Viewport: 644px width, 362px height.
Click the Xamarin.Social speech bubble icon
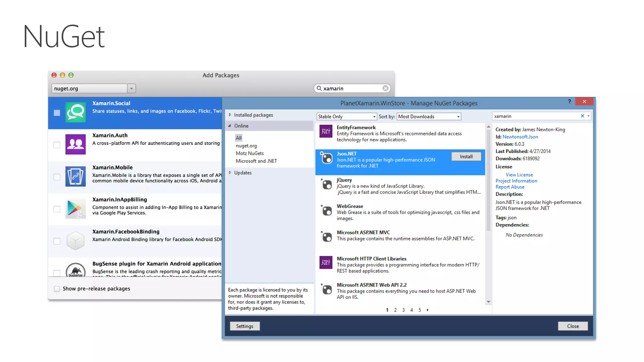pos(75,112)
